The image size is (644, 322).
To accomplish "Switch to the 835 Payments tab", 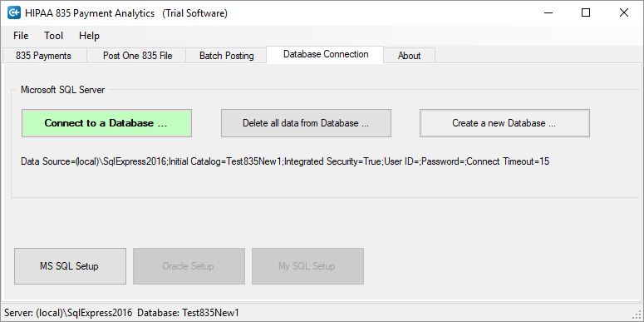I will [43, 56].
